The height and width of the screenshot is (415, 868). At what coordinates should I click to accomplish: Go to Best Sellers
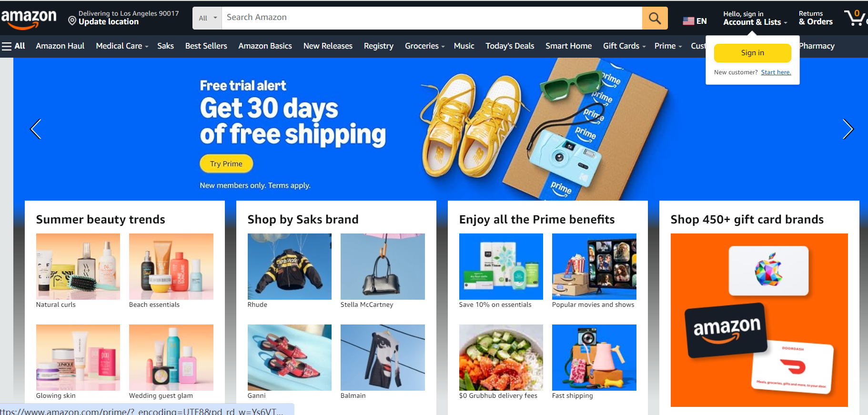coord(206,46)
